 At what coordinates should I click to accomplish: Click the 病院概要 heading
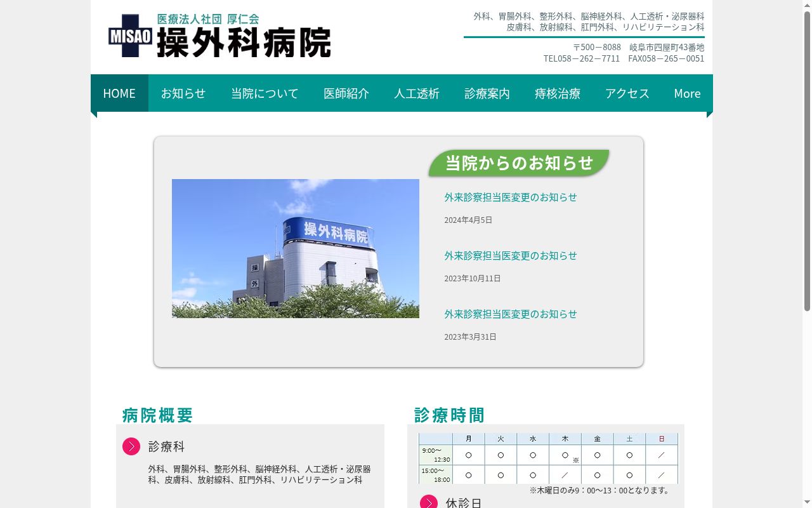click(157, 415)
